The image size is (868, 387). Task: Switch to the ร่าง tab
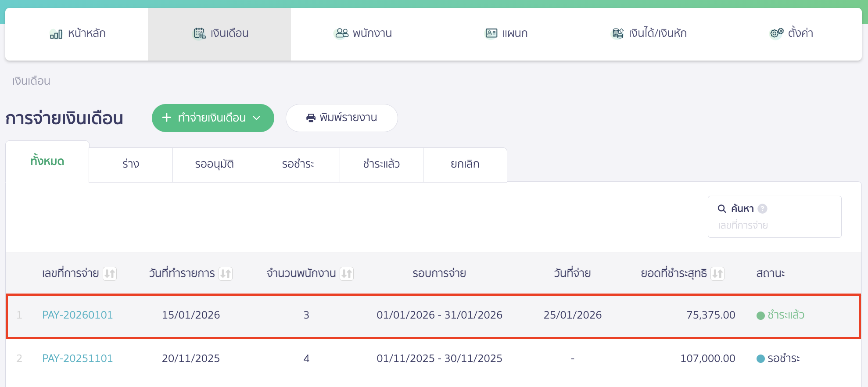pos(131,165)
